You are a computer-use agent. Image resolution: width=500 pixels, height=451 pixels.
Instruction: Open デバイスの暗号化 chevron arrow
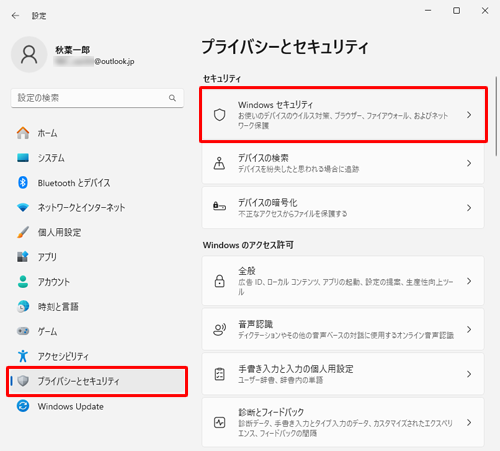click(469, 208)
